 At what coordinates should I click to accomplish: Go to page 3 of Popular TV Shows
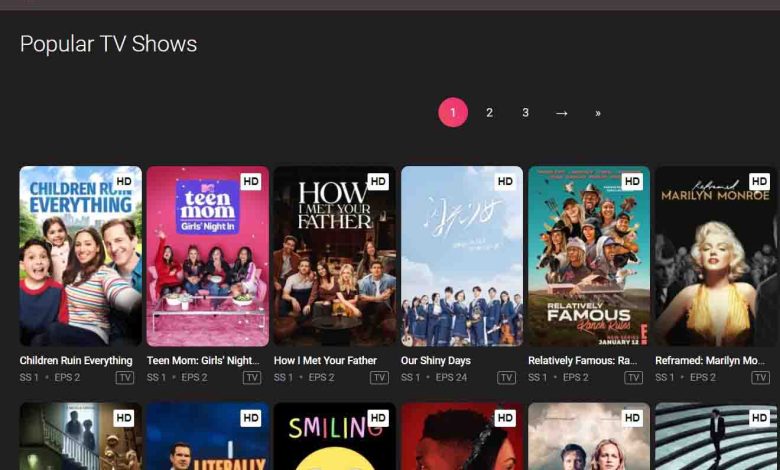(525, 113)
